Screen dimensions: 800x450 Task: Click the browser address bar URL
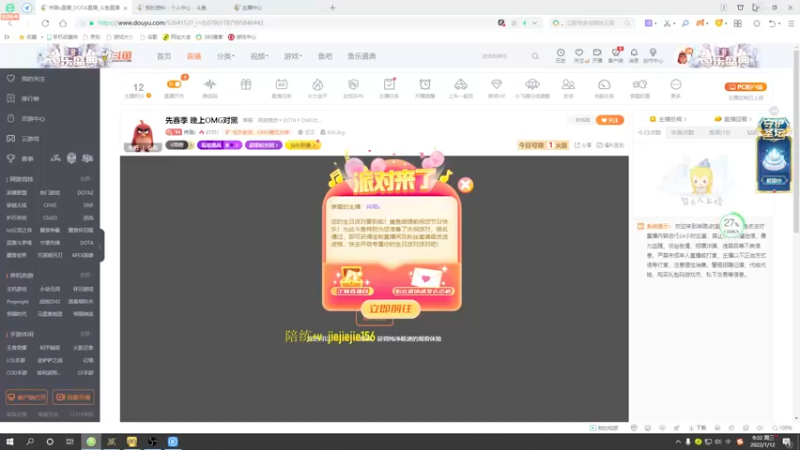click(x=180, y=23)
